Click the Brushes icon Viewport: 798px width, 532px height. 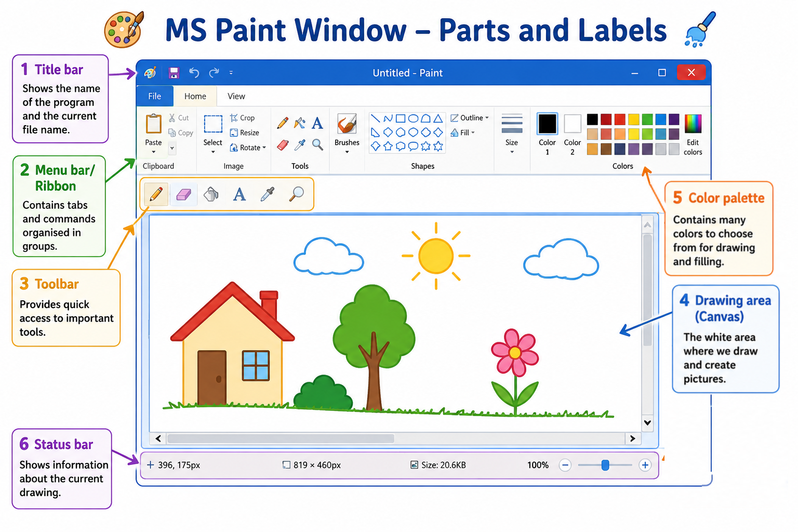coord(347,124)
